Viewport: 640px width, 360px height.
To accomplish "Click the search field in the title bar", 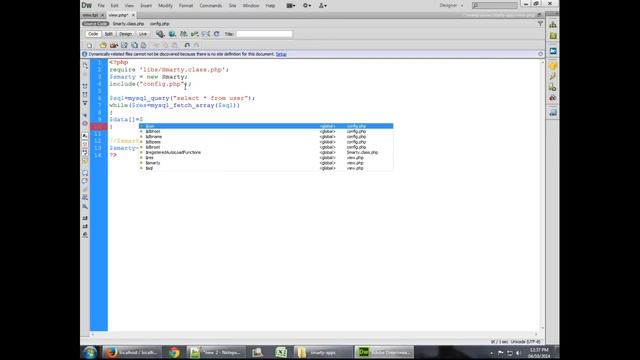I will click(494, 6).
